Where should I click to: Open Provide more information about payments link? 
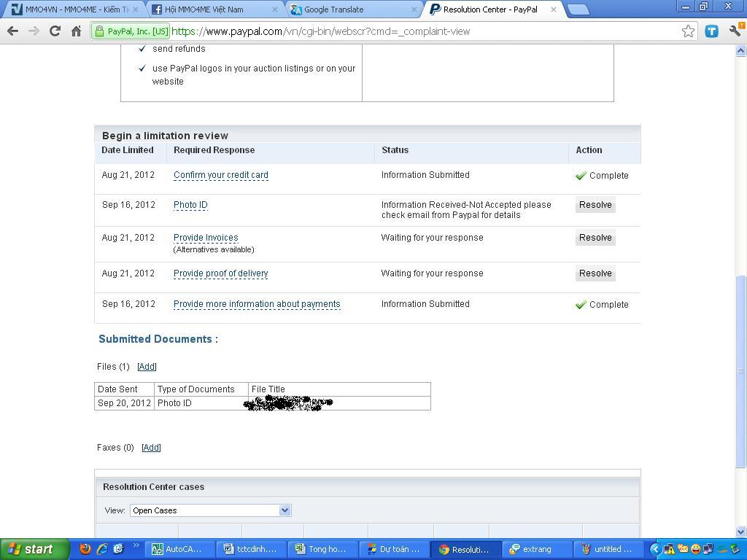point(258,304)
